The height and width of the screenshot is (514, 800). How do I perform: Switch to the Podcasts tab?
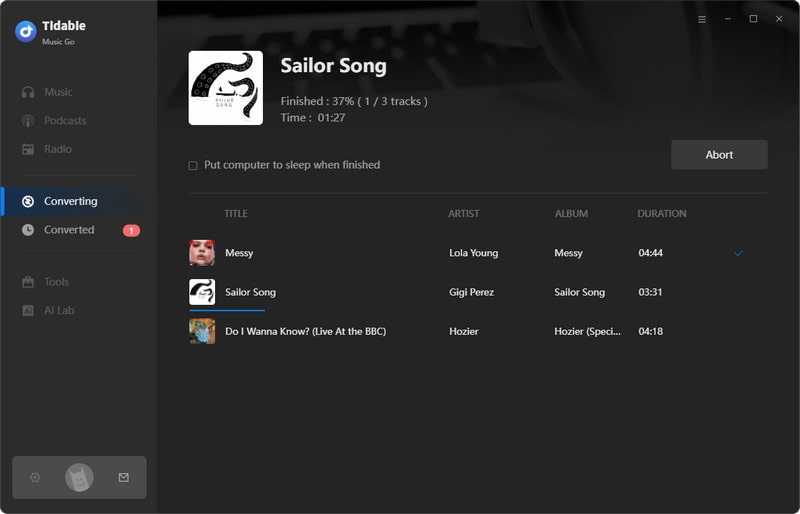coord(65,120)
